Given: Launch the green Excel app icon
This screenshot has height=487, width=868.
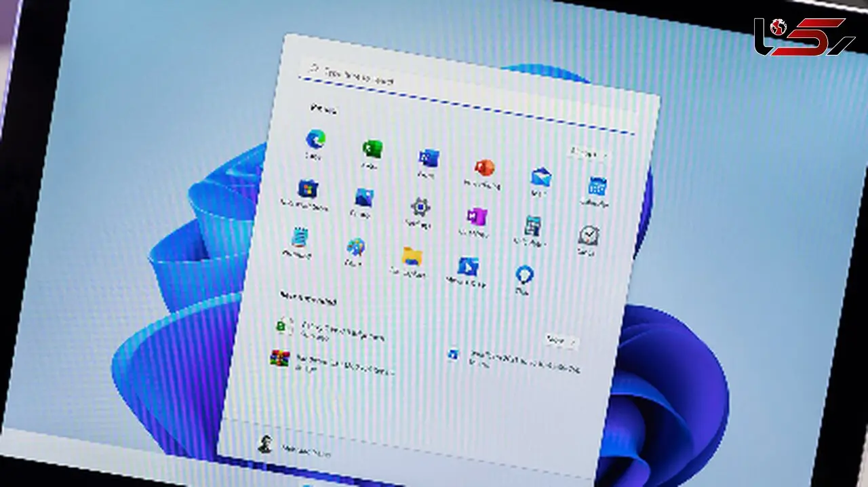Looking at the screenshot, I should point(372,149).
